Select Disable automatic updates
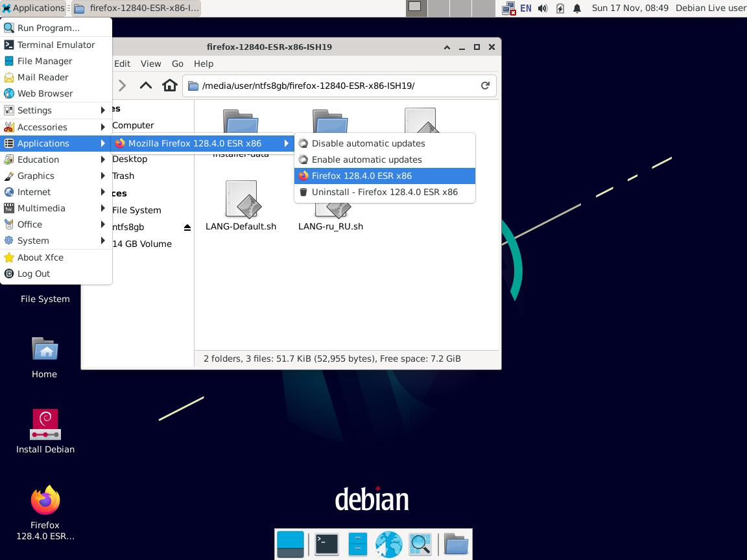 click(x=385, y=143)
